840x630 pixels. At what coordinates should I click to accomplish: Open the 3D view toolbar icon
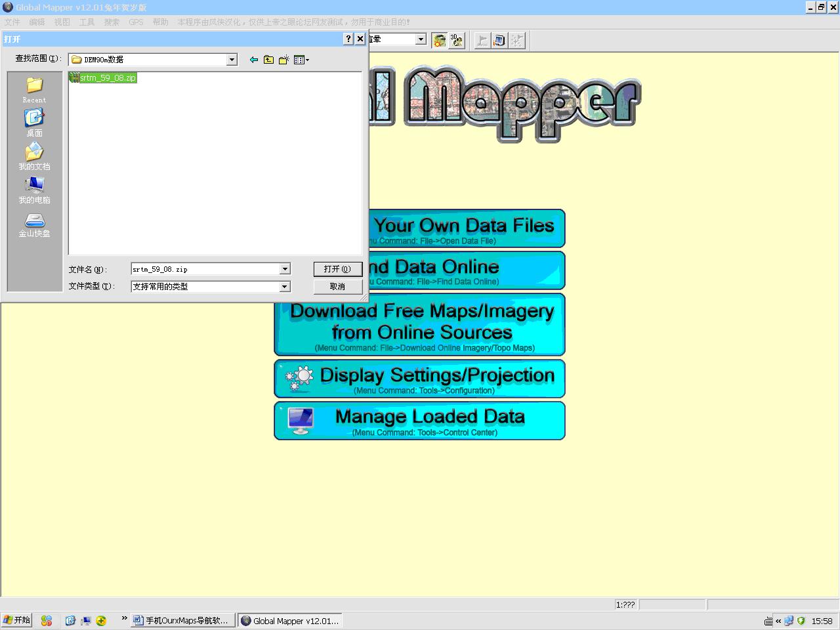(x=456, y=40)
